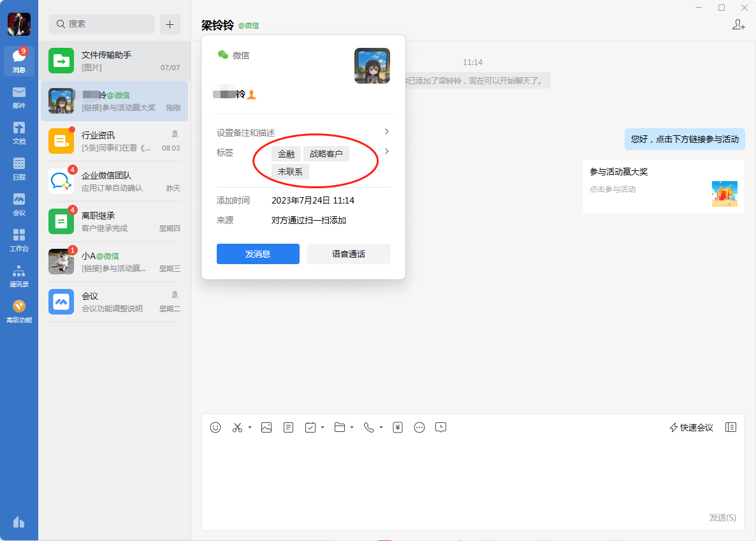The image size is (756, 541).
Task: Toggle the side panel icon in toolbar
Action: point(731,427)
